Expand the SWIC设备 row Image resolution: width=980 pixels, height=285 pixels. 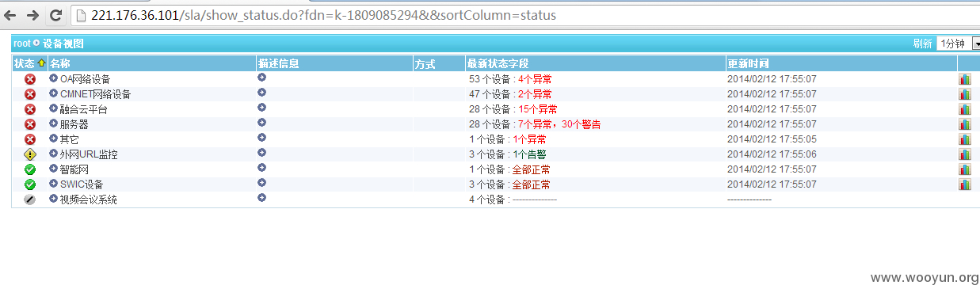click(x=54, y=184)
